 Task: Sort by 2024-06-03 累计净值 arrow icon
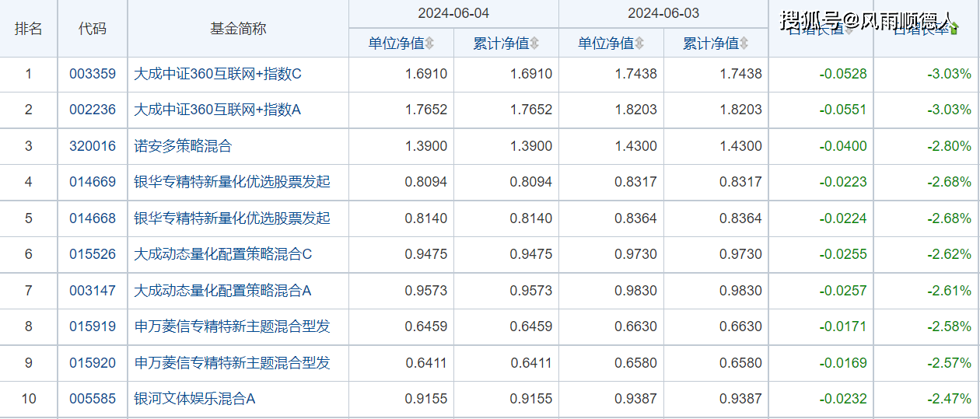[744, 44]
